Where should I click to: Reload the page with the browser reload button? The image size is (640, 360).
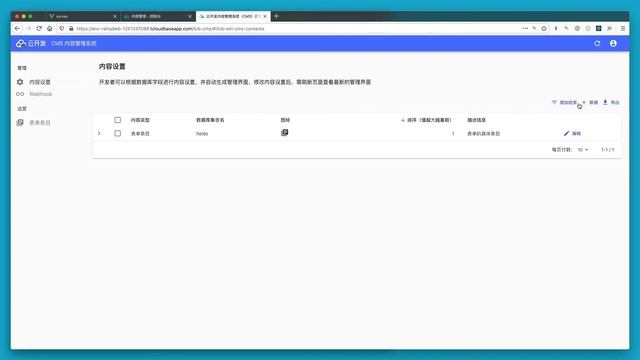39,29
